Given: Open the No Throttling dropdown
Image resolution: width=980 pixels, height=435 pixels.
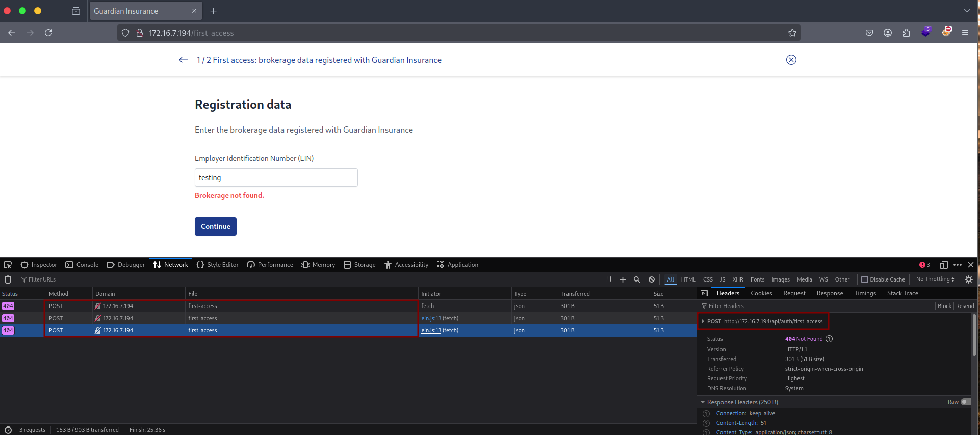Looking at the screenshot, I should 935,279.
